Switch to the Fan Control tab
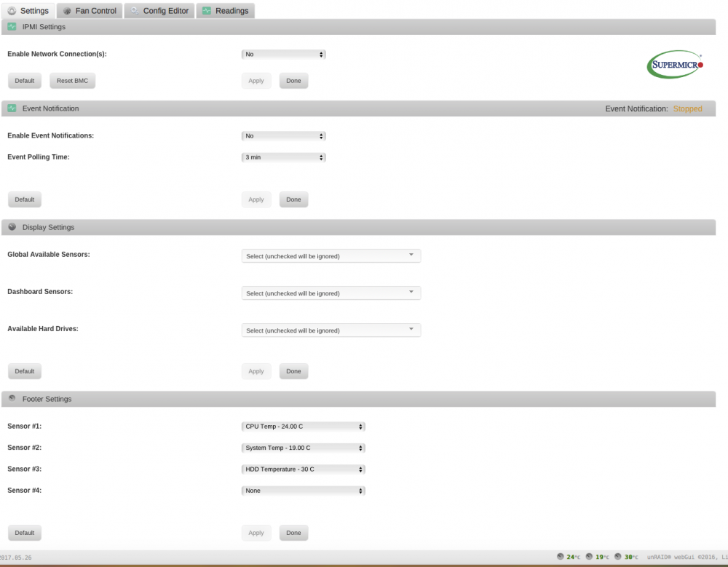The image size is (728, 567). point(90,11)
